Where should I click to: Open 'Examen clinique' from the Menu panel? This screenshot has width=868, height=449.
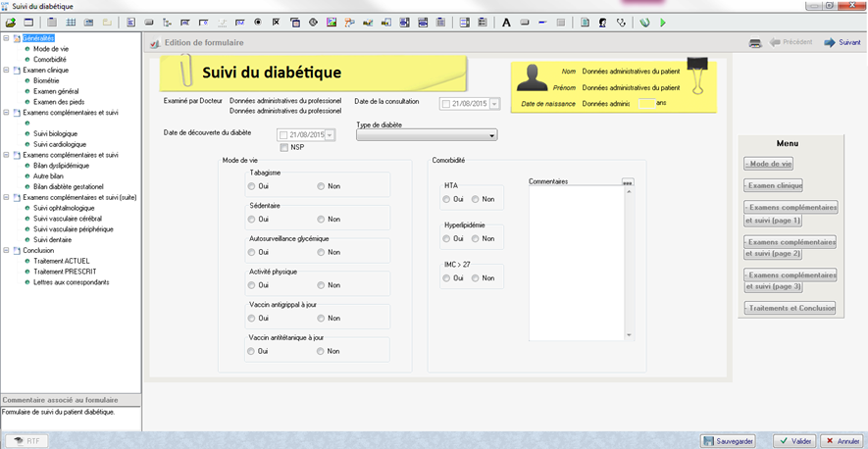click(774, 185)
